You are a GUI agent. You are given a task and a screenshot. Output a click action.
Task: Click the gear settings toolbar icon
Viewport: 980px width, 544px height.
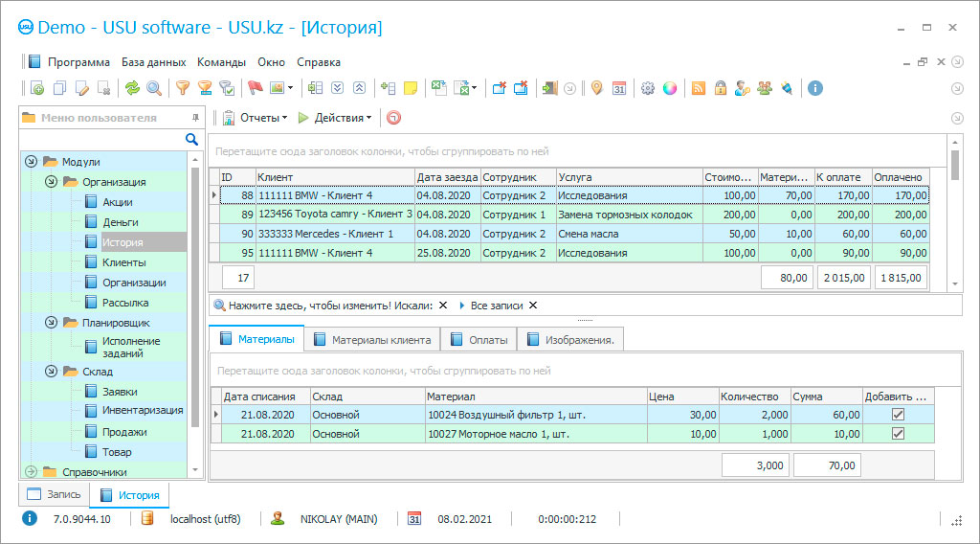[648, 88]
